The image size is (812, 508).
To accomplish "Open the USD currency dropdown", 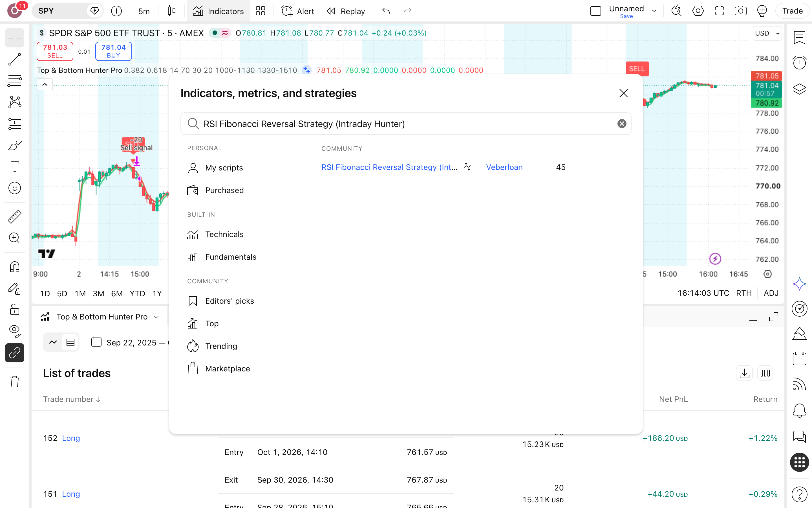I will 767,33.
